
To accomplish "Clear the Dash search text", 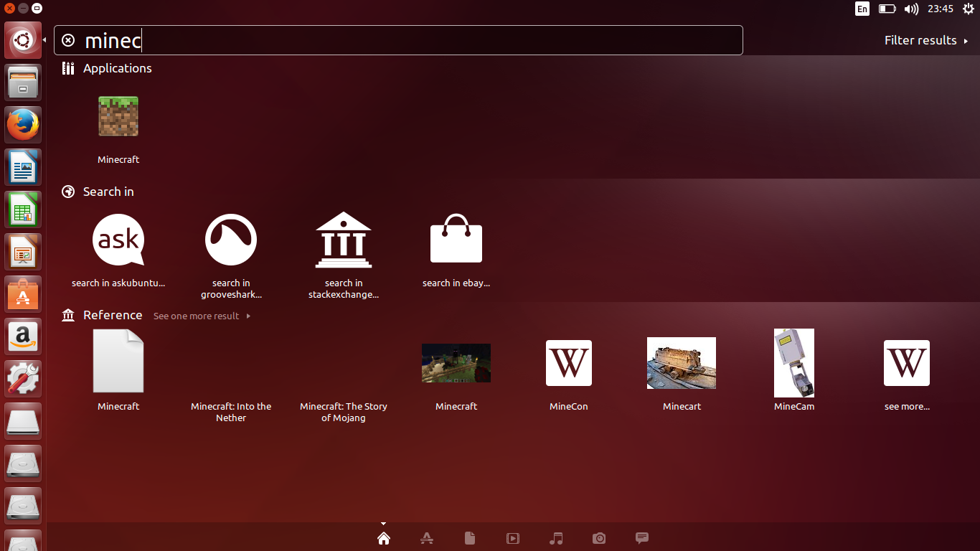I will [x=68, y=40].
